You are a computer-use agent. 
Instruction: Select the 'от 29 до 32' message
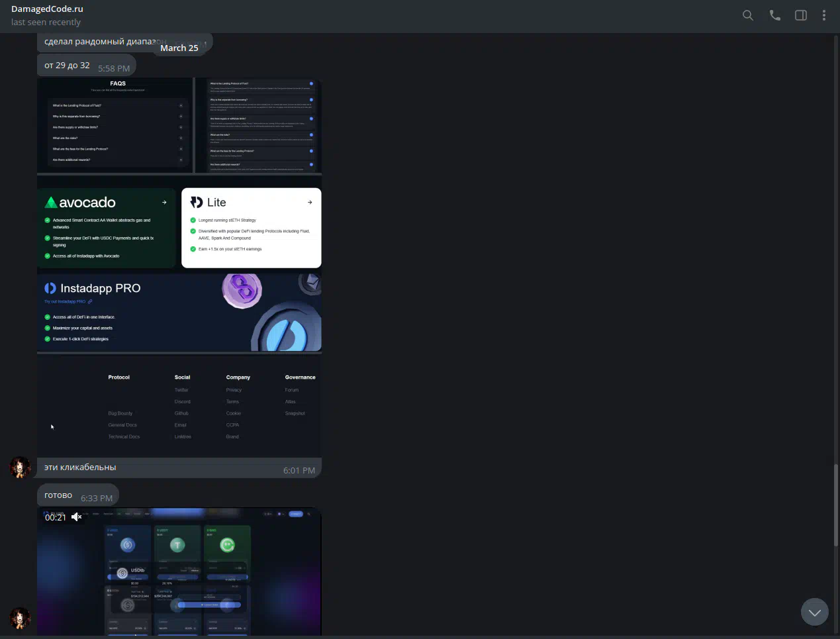coord(67,66)
